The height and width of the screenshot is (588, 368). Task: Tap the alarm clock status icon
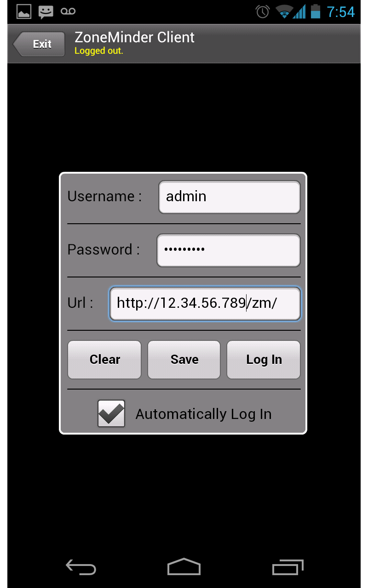click(263, 11)
